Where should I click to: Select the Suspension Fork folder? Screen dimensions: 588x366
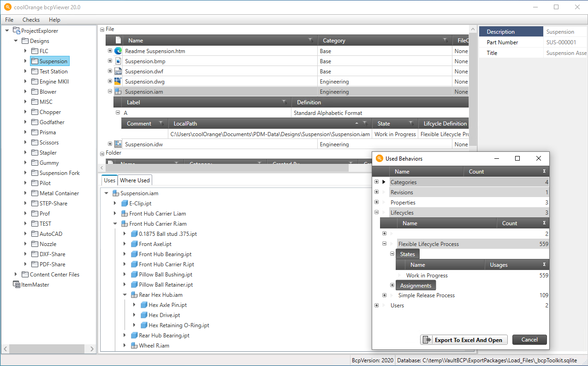click(59, 173)
